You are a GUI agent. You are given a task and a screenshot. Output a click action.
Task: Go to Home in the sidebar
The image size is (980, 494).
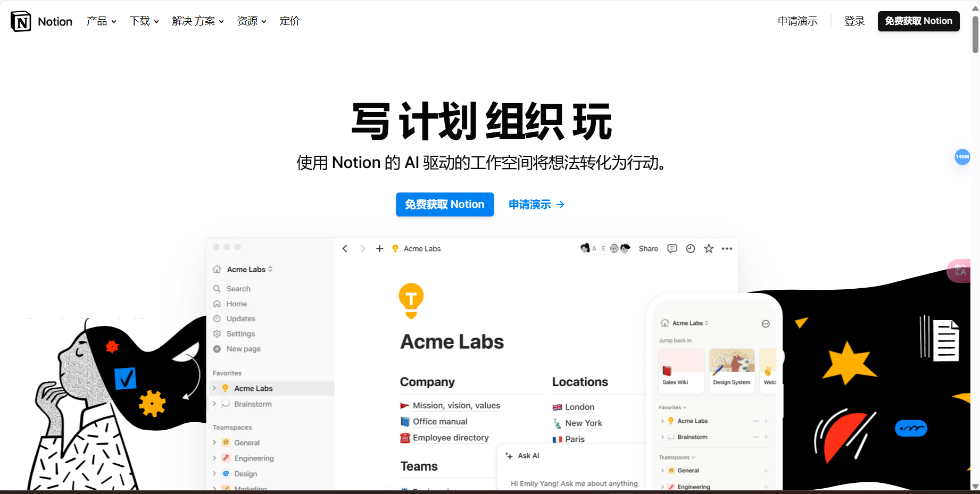236,304
